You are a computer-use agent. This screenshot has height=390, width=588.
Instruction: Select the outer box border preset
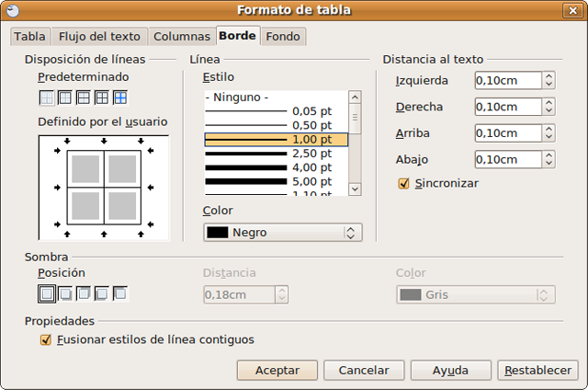pyautogui.click(x=64, y=97)
